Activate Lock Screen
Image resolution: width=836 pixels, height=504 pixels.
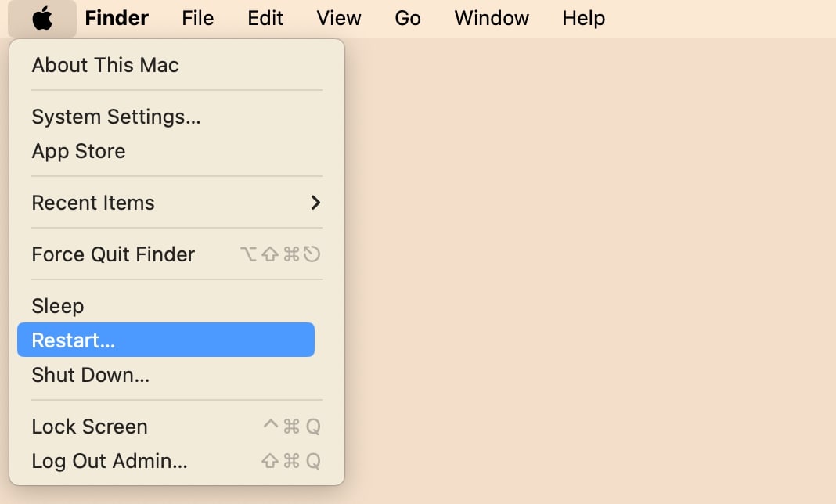88,427
